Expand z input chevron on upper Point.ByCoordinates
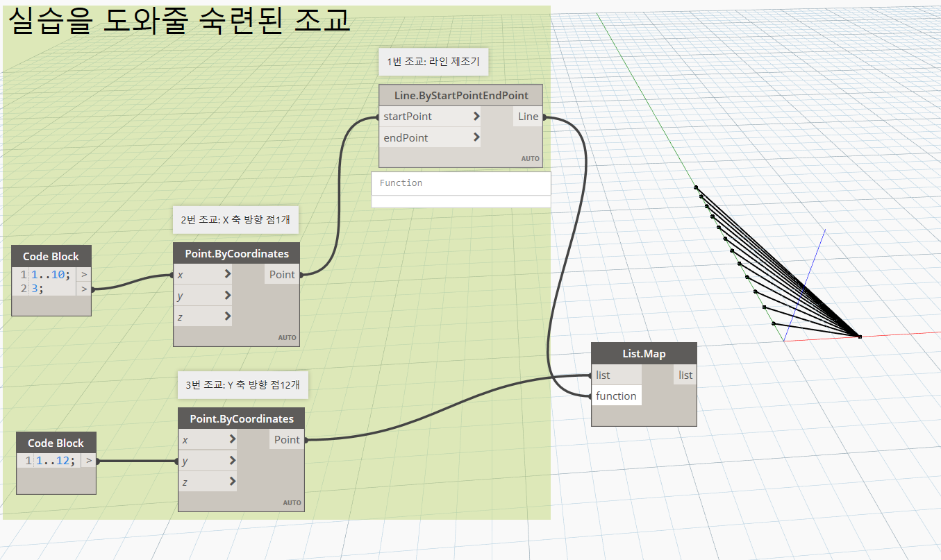 [228, 316]
